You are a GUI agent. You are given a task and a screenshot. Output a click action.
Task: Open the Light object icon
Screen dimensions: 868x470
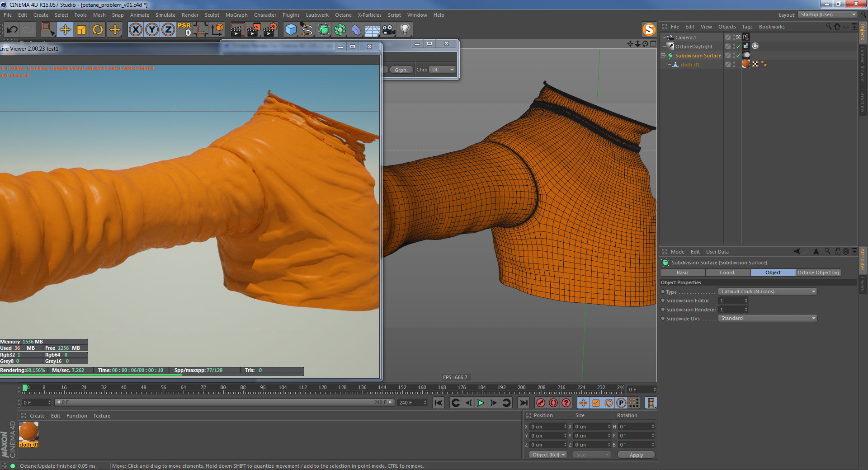click(405, 30)
